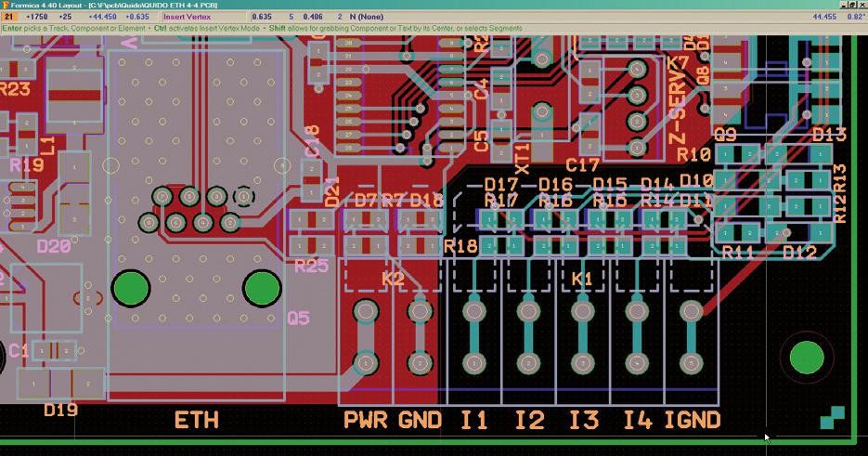Image resolution: width=868 pixels, height=456 pixels.
Task: Select the IGND silkscreen label
Action: (x=693, y=420)
